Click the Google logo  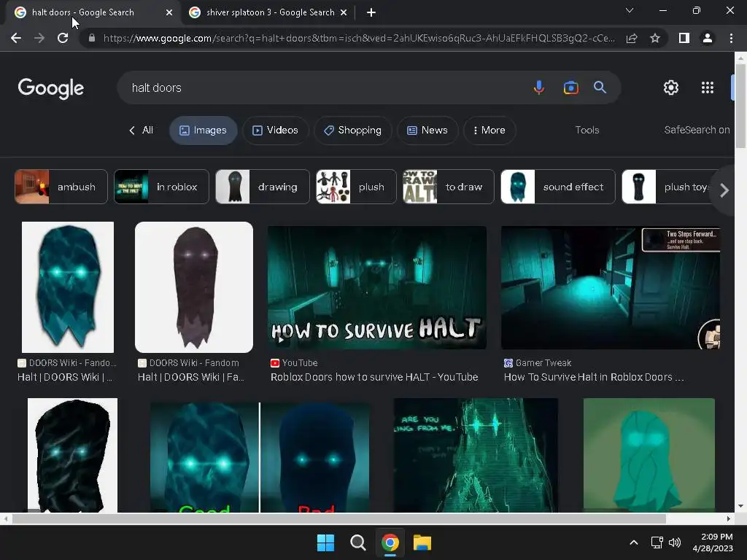pos(51,88)
